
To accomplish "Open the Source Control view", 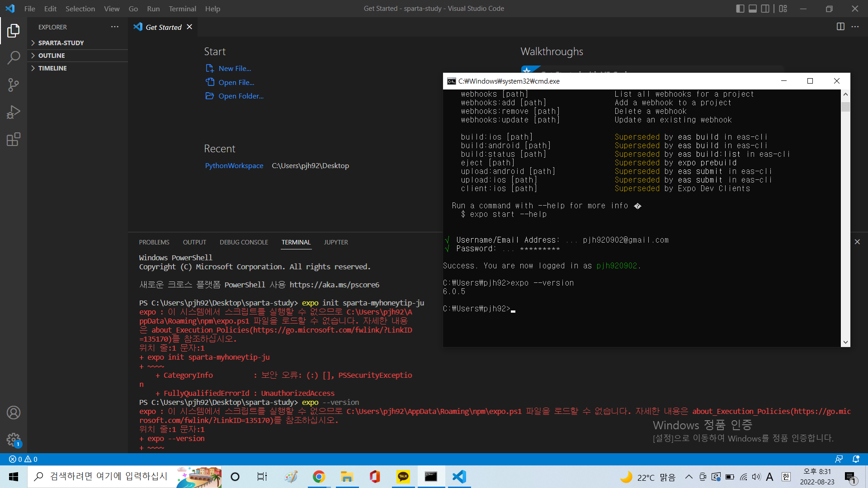I will click(x=14, y=85).
